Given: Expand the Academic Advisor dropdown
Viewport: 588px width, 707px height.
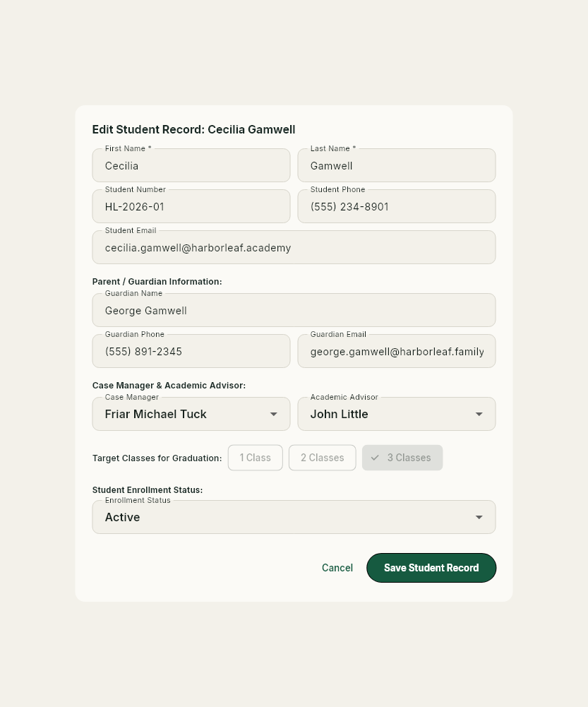Looking at the screenshot, I should pos(397,414).
